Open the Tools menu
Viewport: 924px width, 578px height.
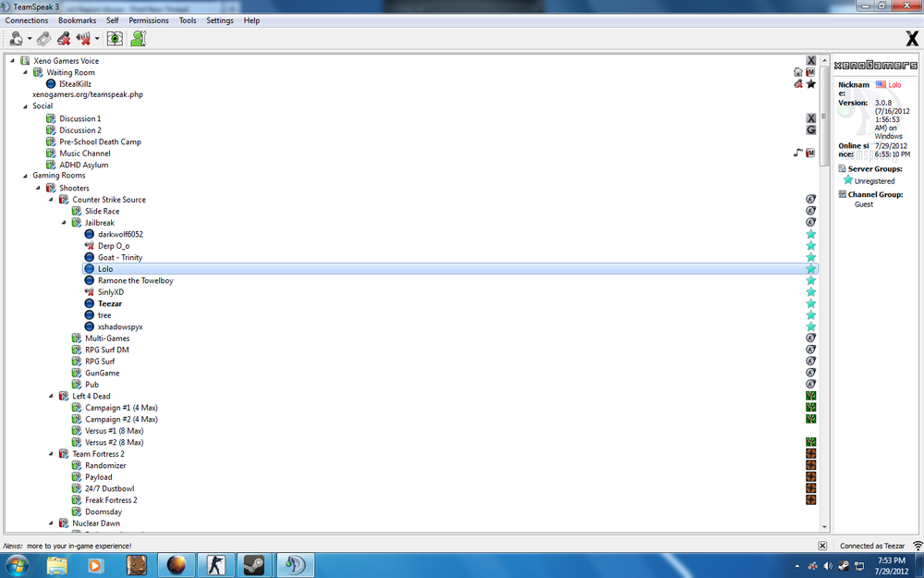tap(188, 20)
